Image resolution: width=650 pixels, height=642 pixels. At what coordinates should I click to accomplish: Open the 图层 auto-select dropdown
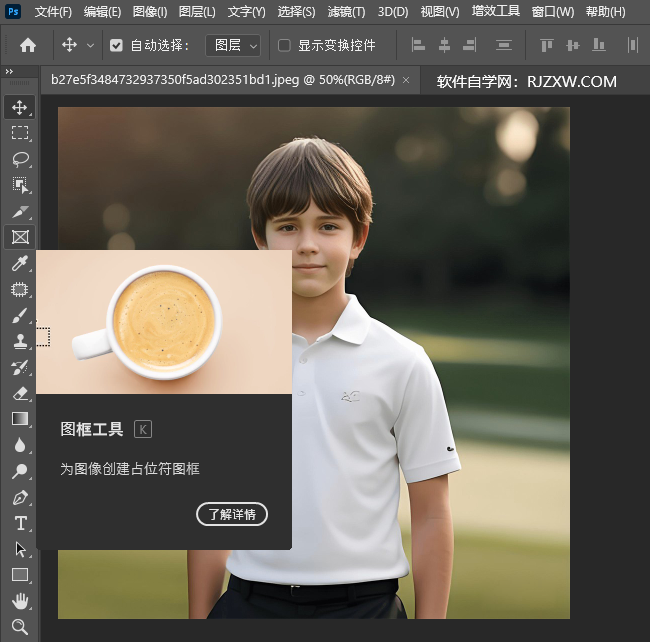click(x=232, y=45)
